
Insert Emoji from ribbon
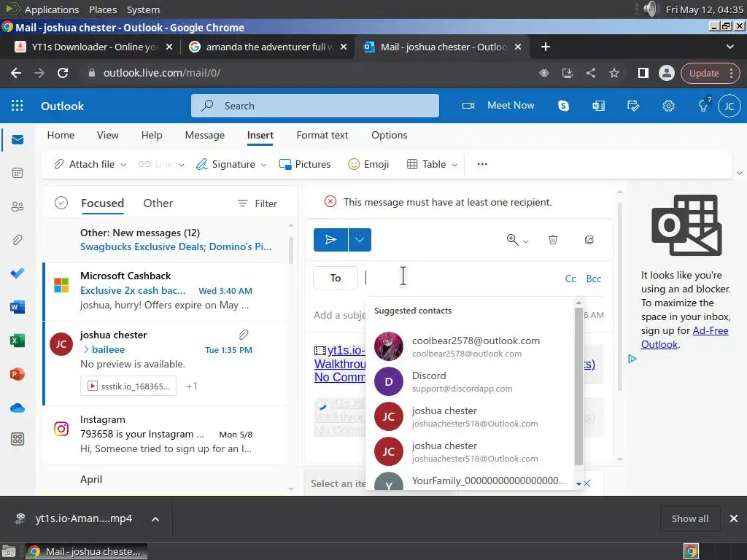point(368,164)
